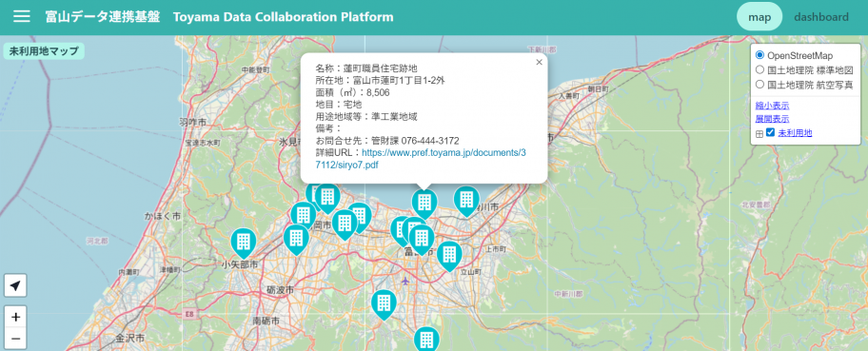Image resolution: width=868 pixels, height=351 pixels.
Task: Click the popup line 用途地域等：準工業地域
Action: tap(365, 116)
